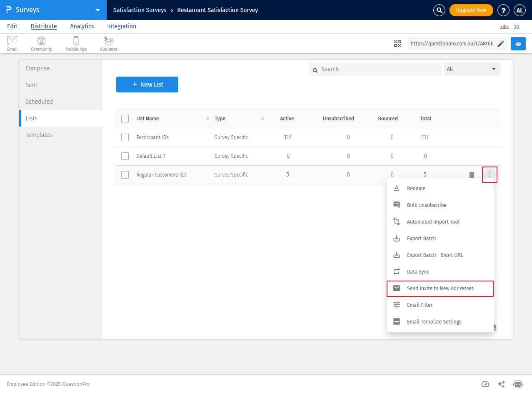Edit survey URL with pencil icon
532x393 pixels.
tap(501, 44)
